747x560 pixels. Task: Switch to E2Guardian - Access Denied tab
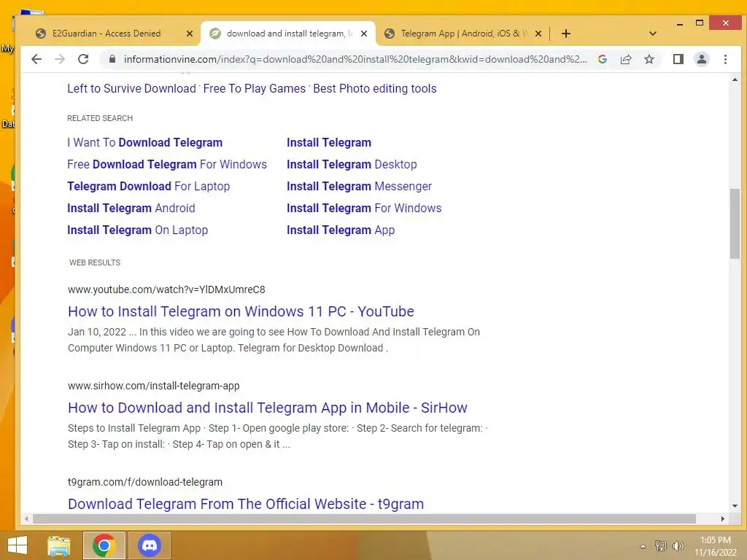(107, 34)
